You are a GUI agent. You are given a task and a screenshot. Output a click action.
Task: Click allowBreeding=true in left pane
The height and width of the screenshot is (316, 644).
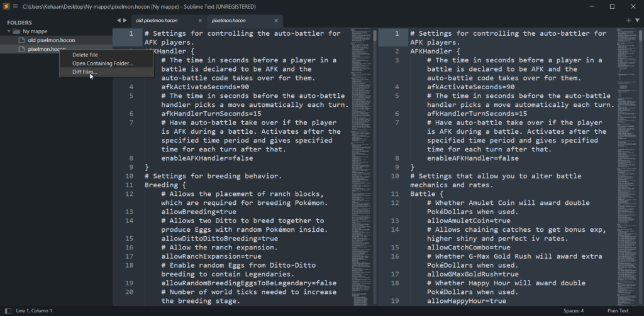click(198, 212)
